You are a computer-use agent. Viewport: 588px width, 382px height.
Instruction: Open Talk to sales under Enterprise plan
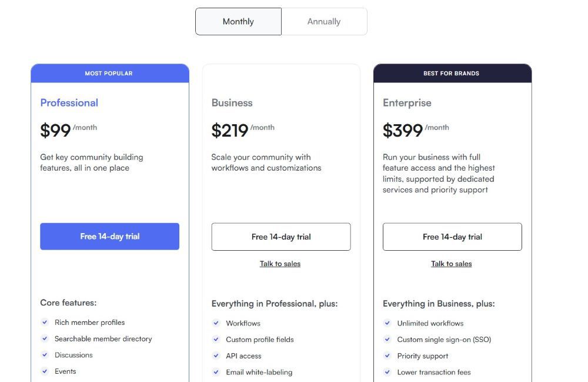click(452, 264)
